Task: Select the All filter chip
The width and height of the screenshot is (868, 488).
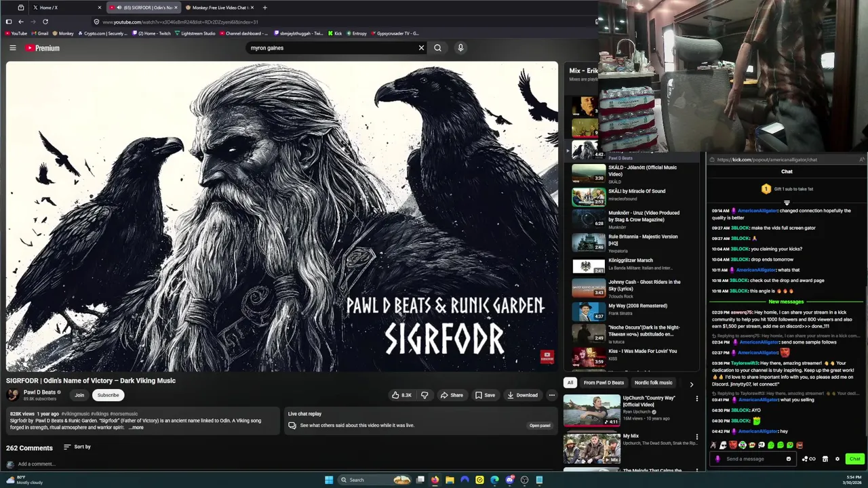Action: pyautogui.click(x=570, y=383)
